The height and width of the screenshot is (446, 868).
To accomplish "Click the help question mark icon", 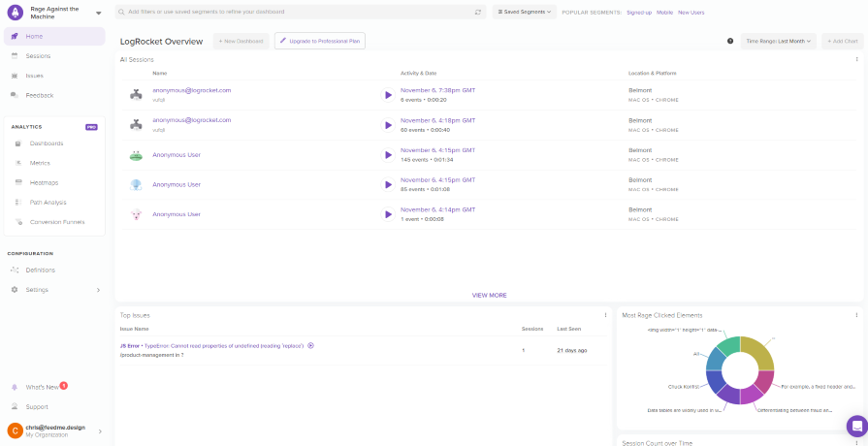I will 729,42.
